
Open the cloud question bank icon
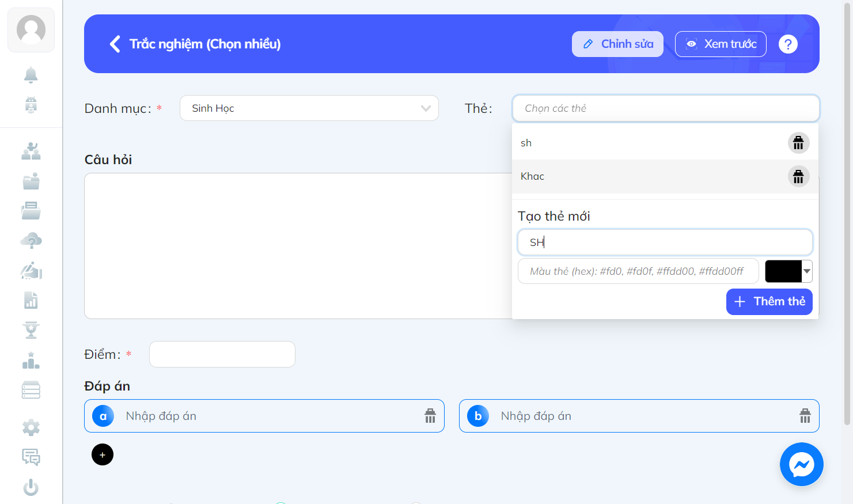tap(31, 241)
